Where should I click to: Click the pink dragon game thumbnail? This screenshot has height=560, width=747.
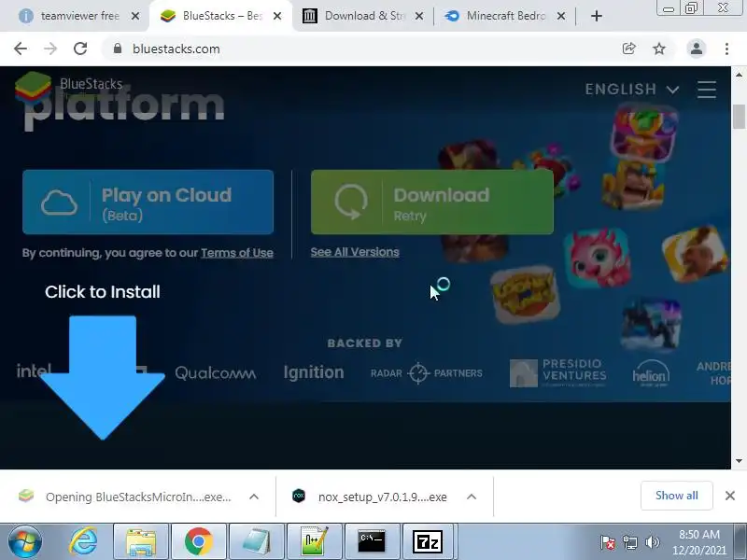click(597, 258)
